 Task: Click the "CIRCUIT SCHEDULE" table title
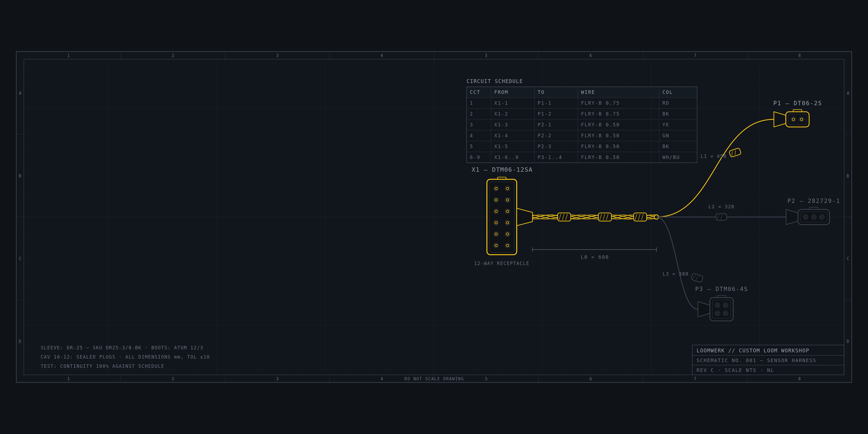click(x=494, y=81)
